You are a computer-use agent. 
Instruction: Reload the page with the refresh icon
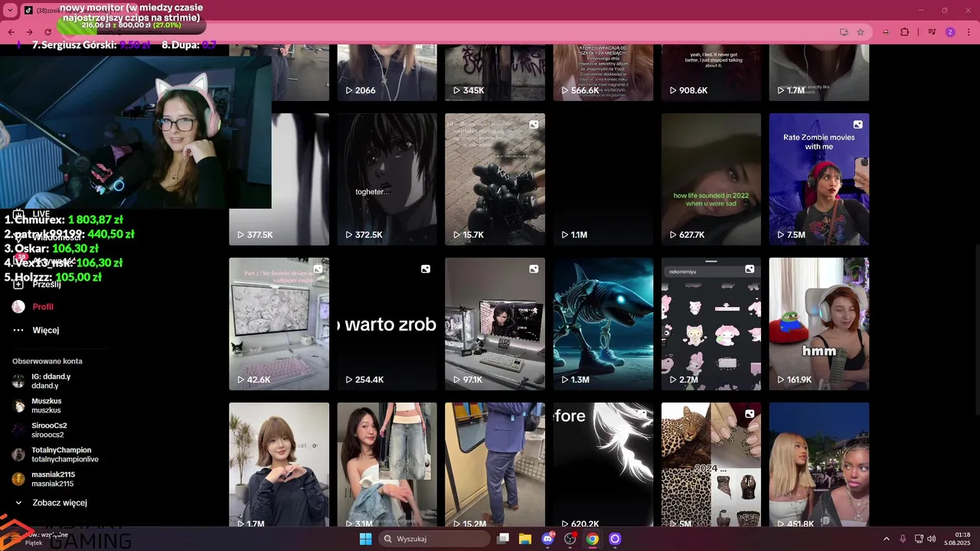[48, 32]
